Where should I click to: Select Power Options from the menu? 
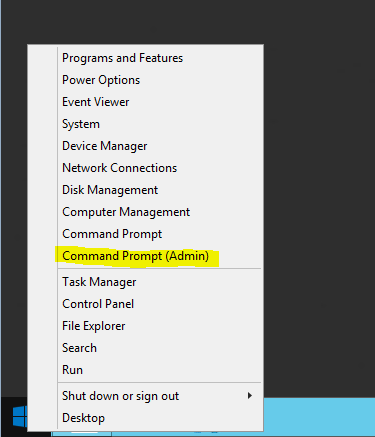pyautogui.click(x=101, y=80)
